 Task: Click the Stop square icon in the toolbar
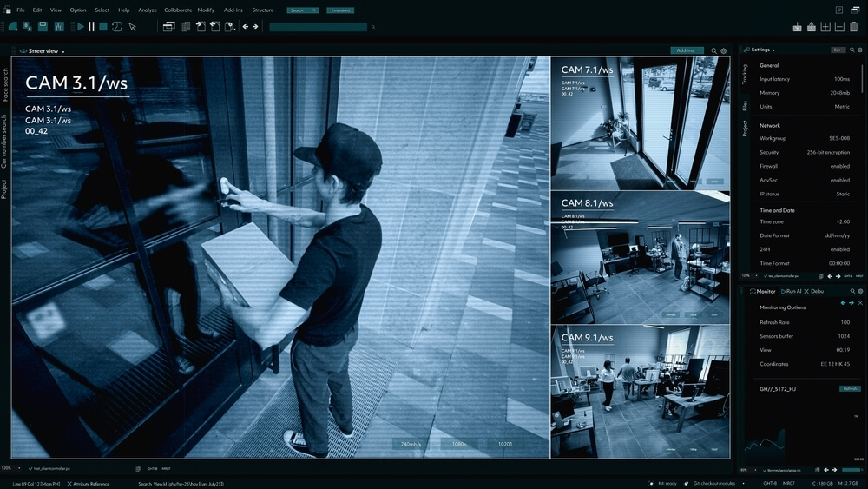[x=103, y=27]
